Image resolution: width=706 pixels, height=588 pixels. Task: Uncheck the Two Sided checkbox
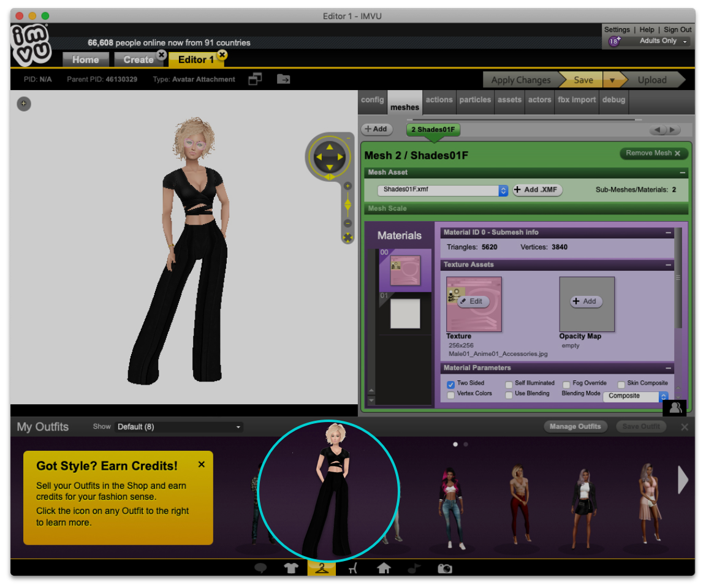(x=450, y=384)
